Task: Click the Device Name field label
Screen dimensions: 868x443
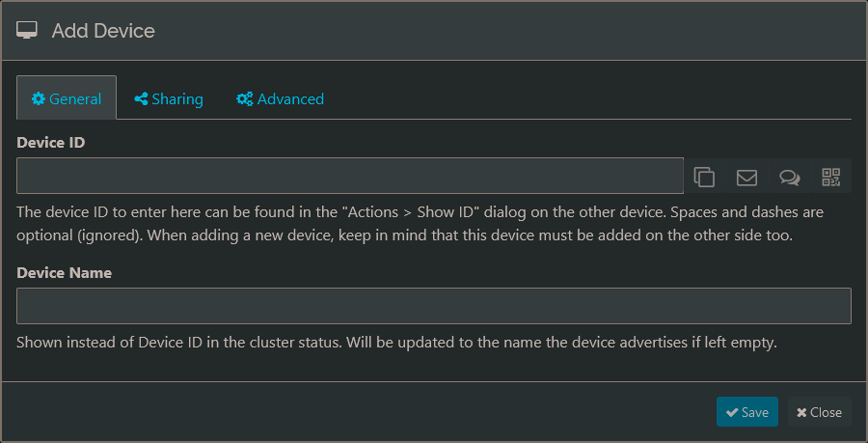Action: point(65,272)
